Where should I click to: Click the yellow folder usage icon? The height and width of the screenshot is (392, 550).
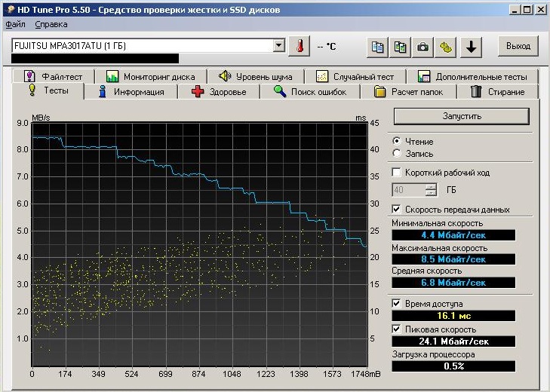click(379, 91)
